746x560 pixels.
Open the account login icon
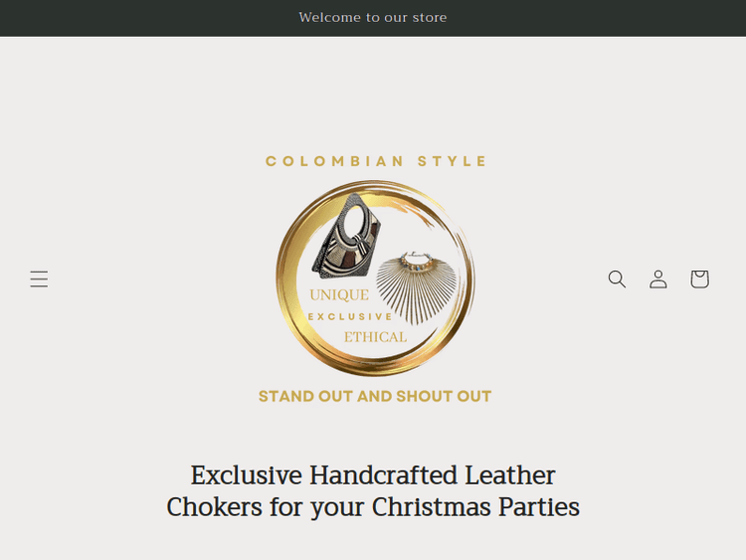click(x=658, y=279)
